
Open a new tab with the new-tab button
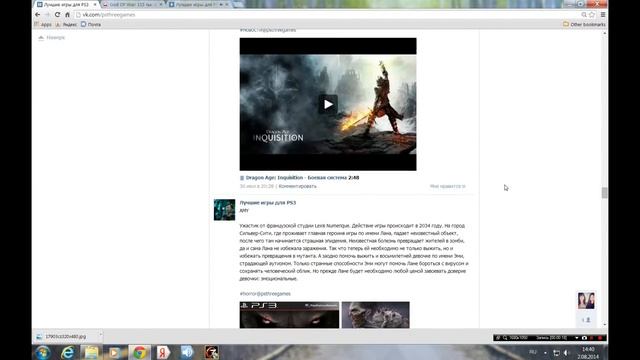[238, 4]
